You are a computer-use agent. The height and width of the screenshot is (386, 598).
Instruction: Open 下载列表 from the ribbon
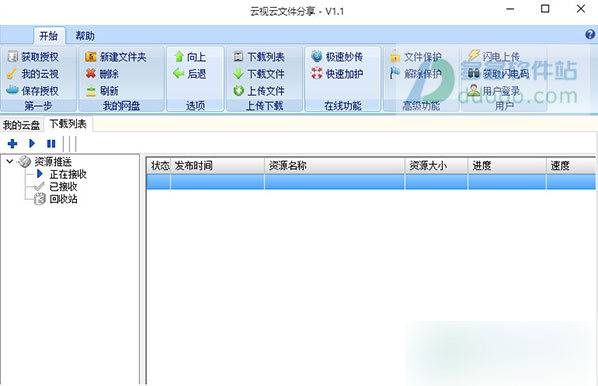pyautogui.click(x=259, y=57)
